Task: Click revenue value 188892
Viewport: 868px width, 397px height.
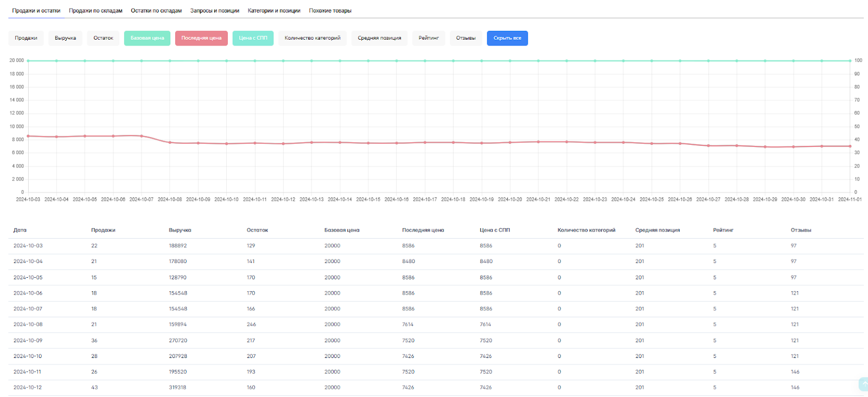Action: pos(177,246)
